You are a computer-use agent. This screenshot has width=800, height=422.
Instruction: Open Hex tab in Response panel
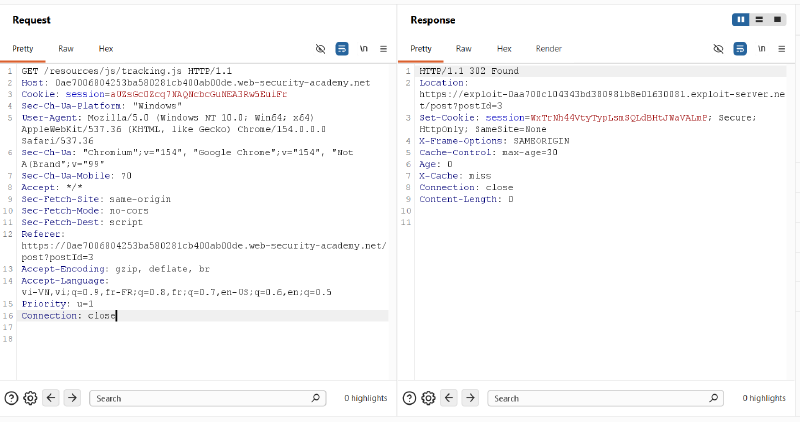pos(504,49)
